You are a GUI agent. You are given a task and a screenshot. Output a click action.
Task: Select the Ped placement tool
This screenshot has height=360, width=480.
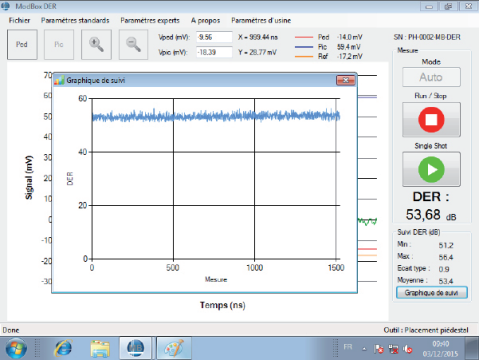(22, 44)
